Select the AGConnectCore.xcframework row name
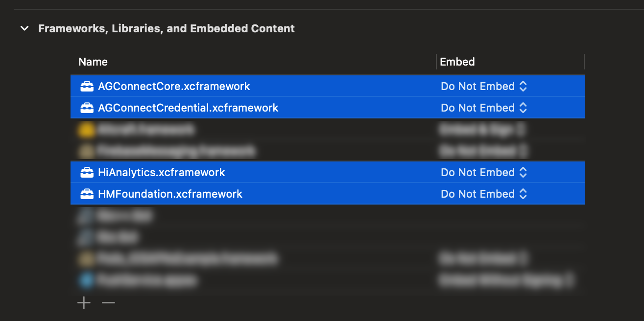This screenshot has width=644, height=321. click(x=174, y=87)
